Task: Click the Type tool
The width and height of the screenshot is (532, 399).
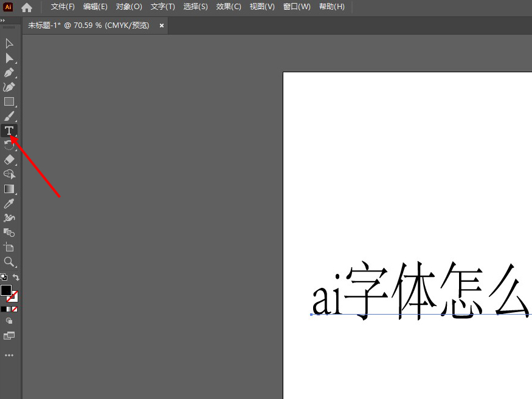Action: tap(9, 131)
